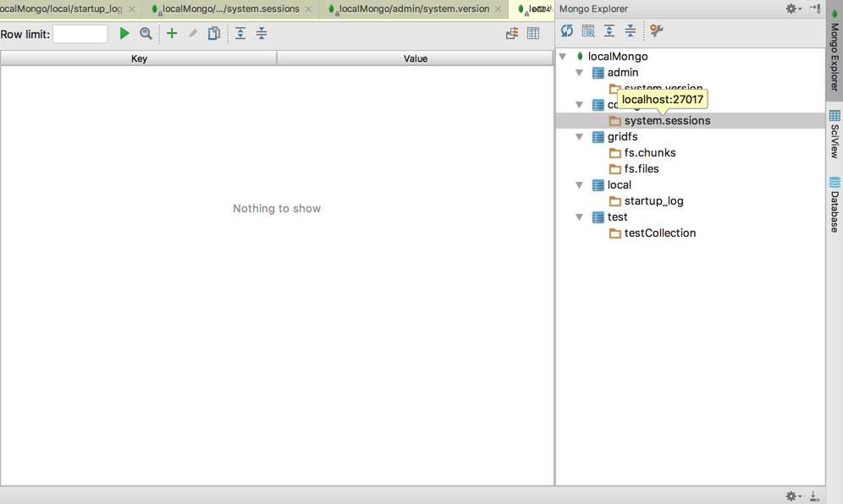Click the bottom download arrow icon
This screenshot has height=504, width=843.
pos(814,496)
